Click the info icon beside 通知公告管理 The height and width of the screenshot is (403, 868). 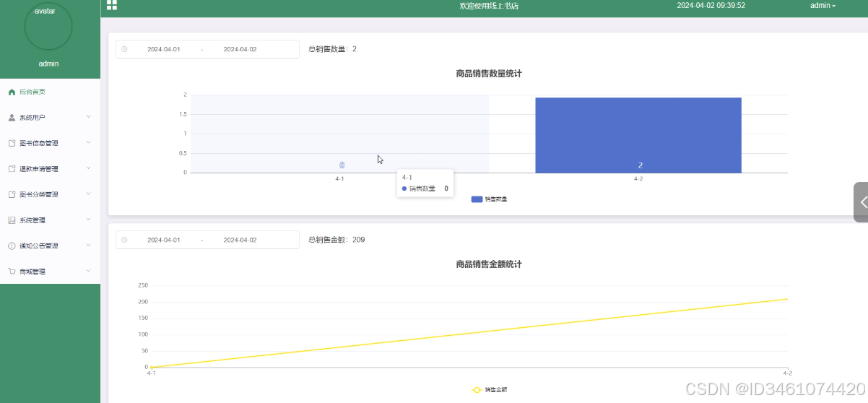(x=12, y=246)
